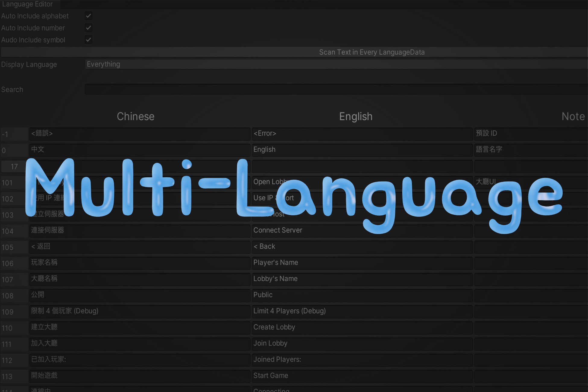Edit the Player's Name English entry
The height and width of the screenshot is (392, 588).
pyautogui.click(x=362, y=263)
